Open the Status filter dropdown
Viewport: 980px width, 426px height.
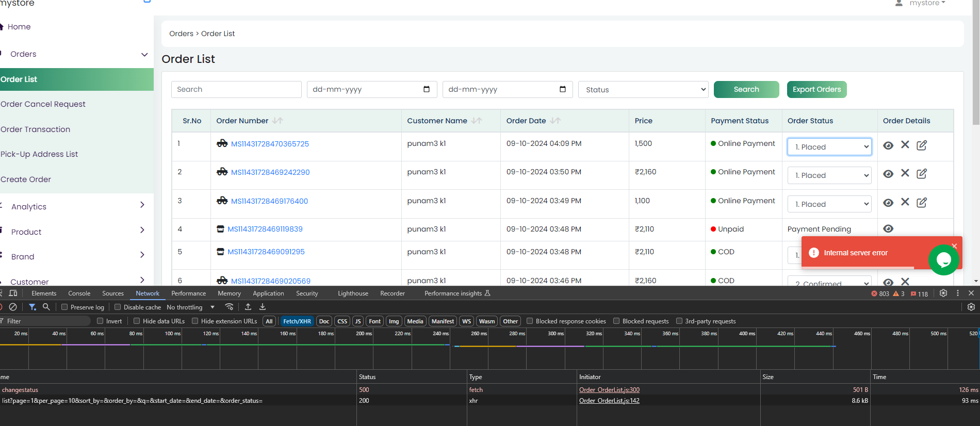click(x=643, y=90)
